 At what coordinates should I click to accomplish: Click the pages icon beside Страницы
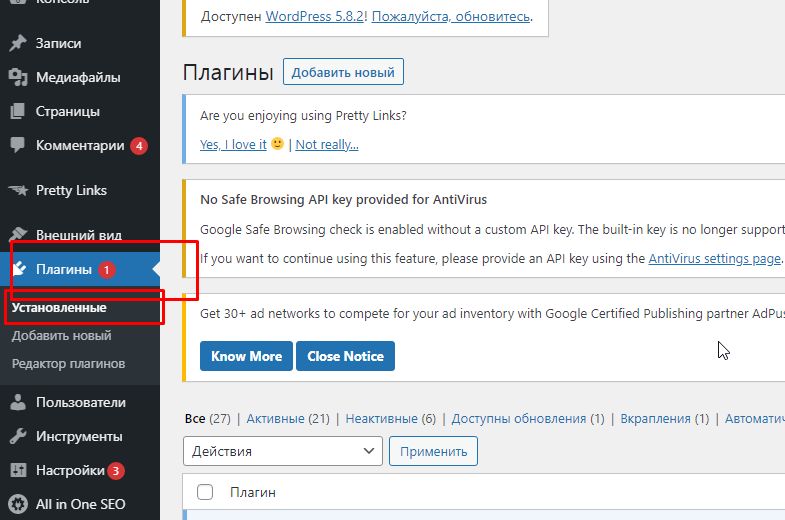point(18,111)
